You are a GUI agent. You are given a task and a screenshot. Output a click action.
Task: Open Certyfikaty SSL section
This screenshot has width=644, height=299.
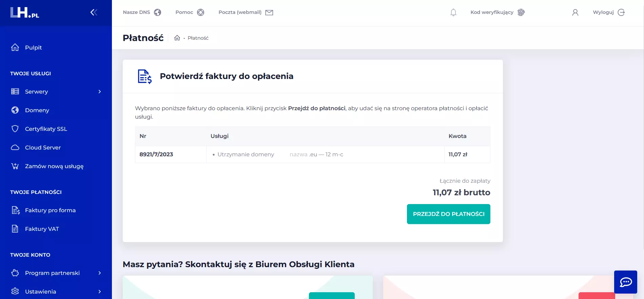click(46, 129)
